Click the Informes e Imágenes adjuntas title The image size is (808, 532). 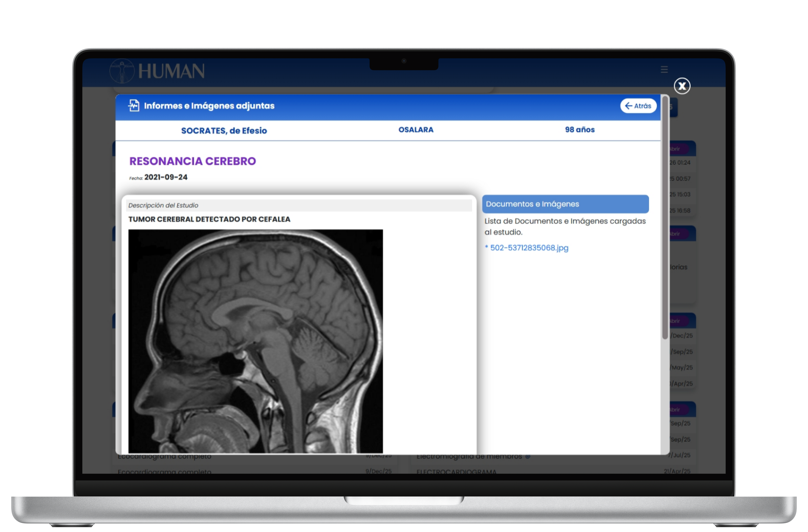[209, 106]
